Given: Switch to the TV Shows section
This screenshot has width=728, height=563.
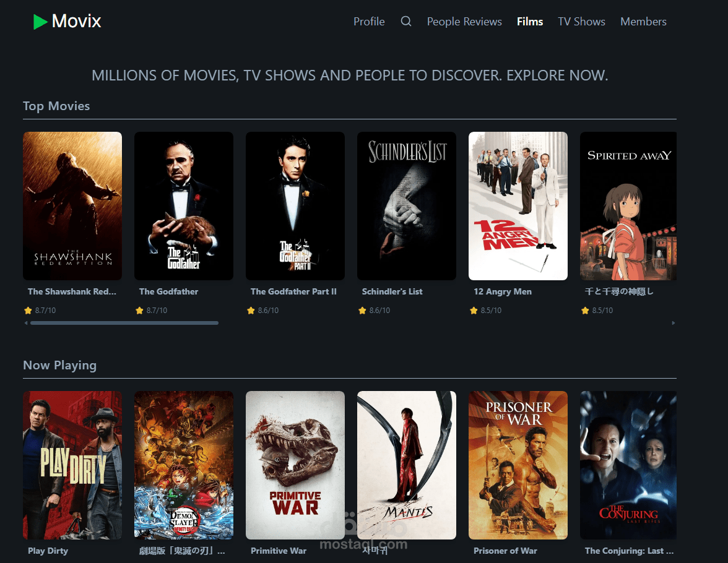Looking at the screenshot, I should [x=581, y=21].
